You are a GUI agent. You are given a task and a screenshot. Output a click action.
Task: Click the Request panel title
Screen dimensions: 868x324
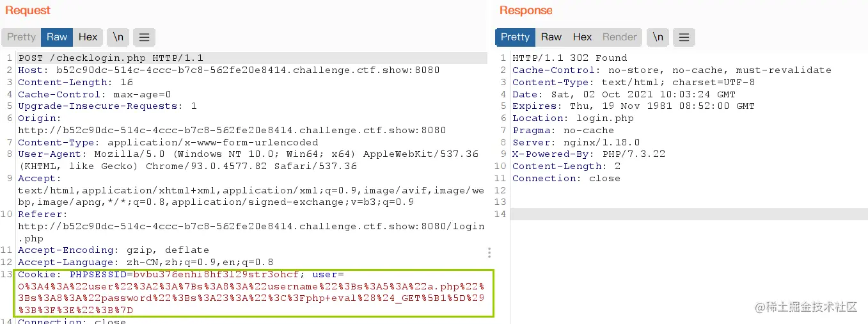tap(28, 10)
